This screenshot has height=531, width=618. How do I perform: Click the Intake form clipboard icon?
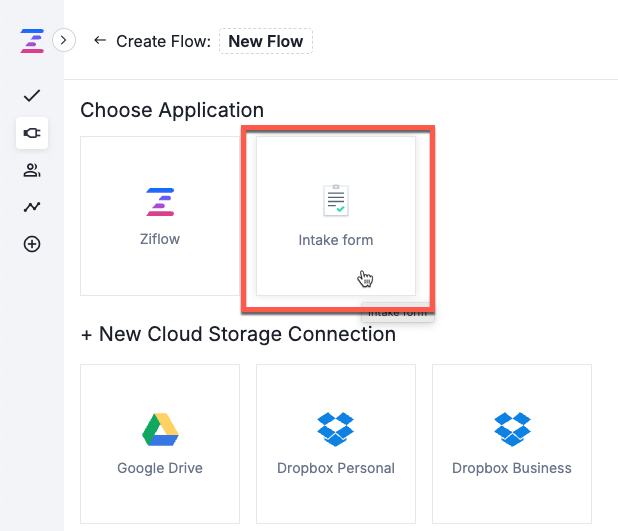click(x=336, y=200)
